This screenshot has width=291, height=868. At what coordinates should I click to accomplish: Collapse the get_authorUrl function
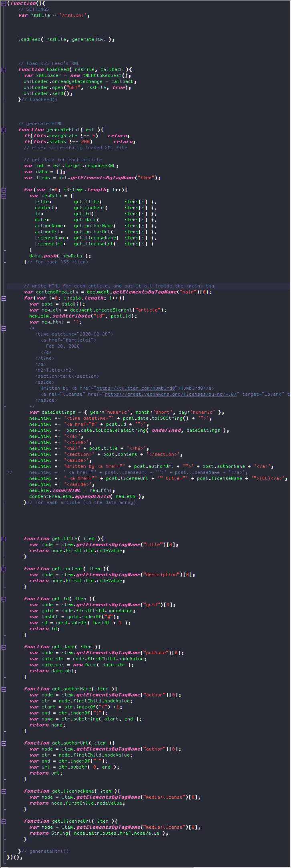coord(4,743)
